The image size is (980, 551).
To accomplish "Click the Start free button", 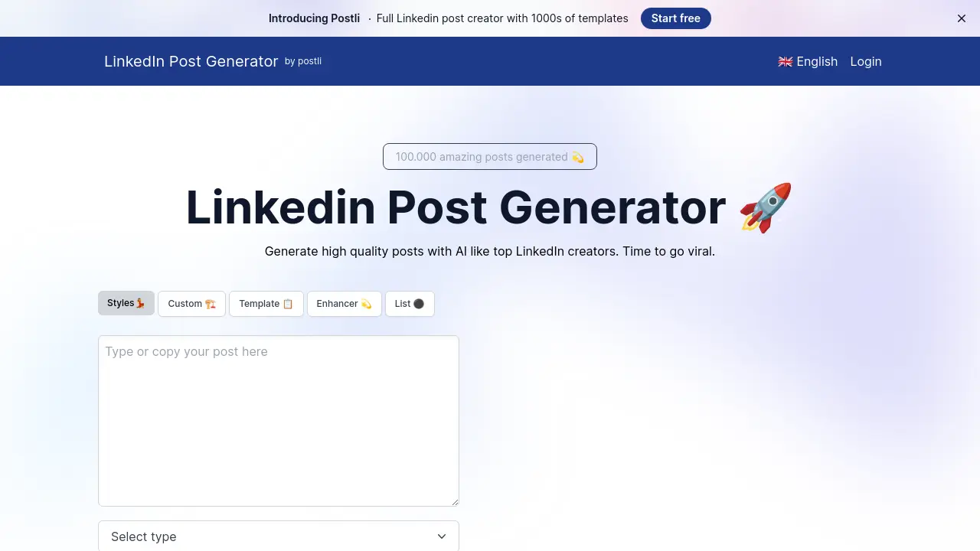I will (676, 18).
